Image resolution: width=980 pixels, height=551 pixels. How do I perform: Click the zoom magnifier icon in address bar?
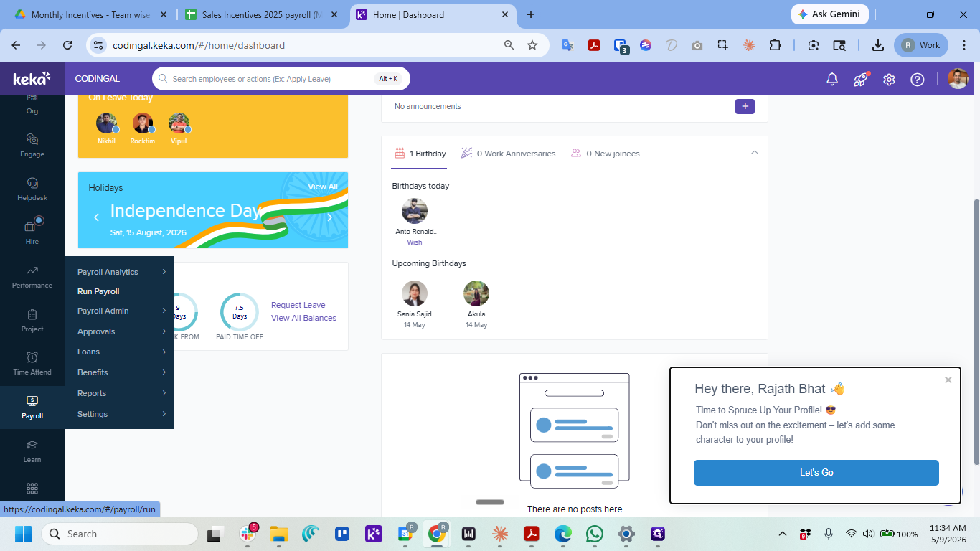509,45
